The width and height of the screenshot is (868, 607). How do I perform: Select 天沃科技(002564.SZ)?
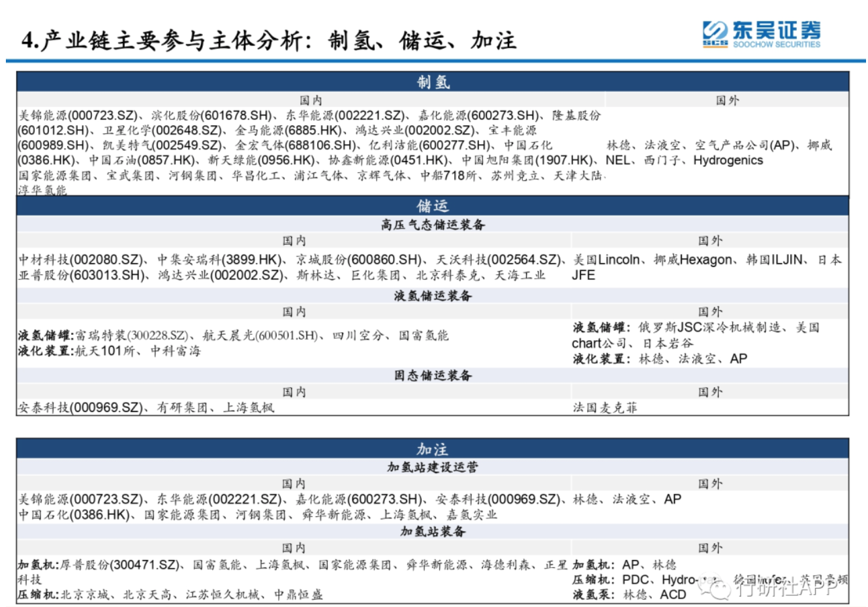click(499, 260)
